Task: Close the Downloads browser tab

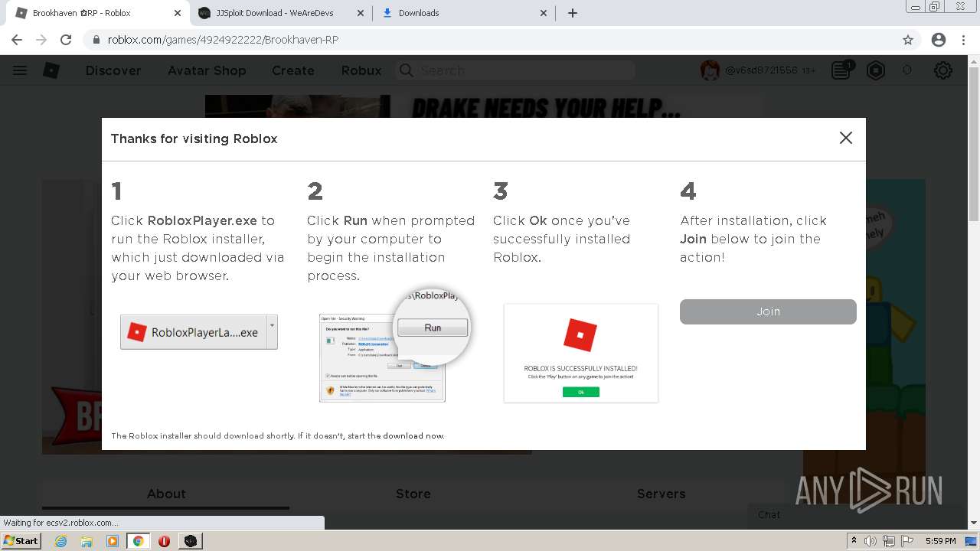Action: point(544,13)
